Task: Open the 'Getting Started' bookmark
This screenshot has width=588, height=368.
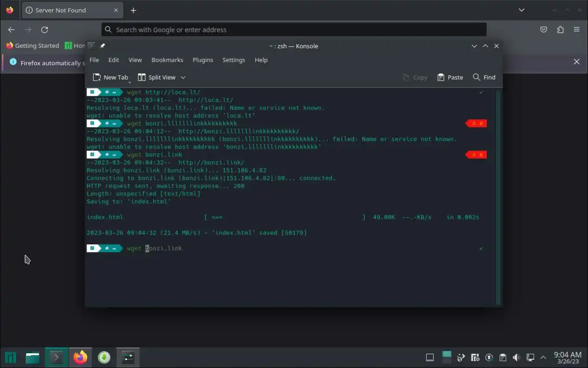Action: (x=33, y=46)
